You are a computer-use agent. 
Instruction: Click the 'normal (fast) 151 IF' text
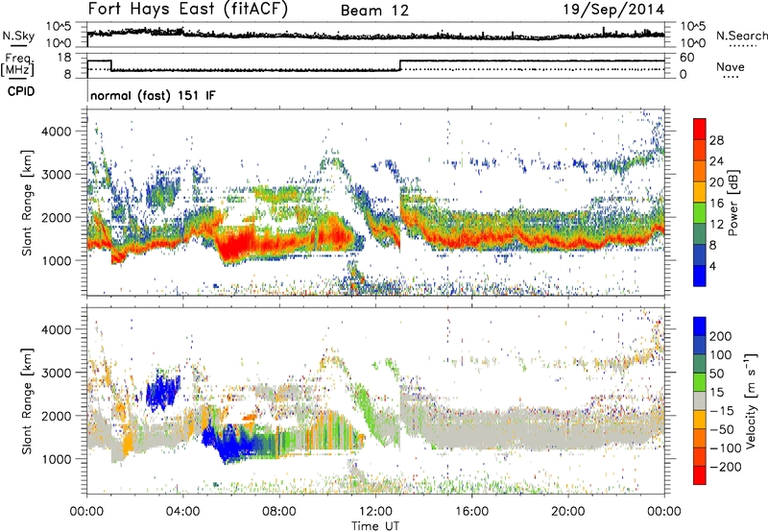click(x=153, y=95)
